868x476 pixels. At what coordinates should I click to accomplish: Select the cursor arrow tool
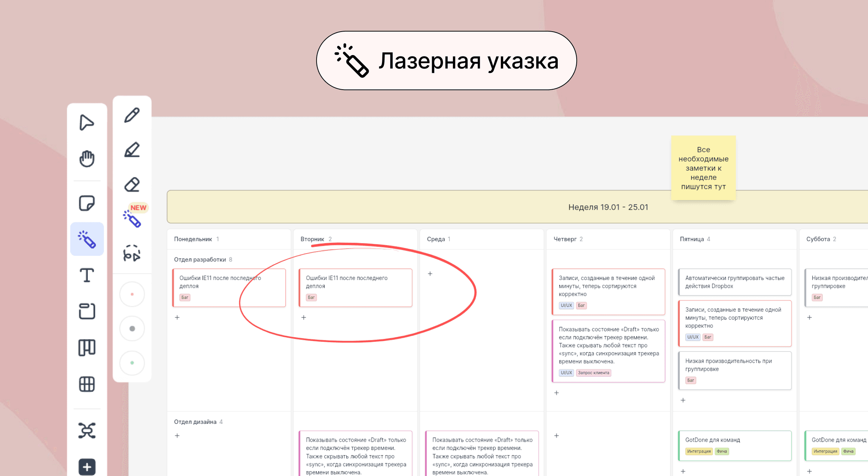[87, 122]
